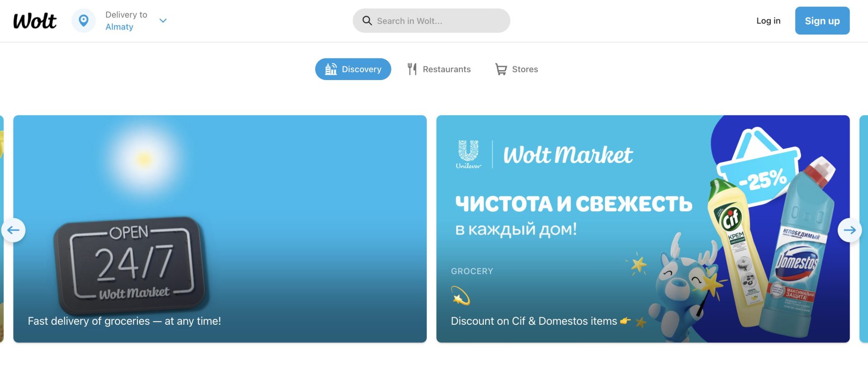Click the Stores shopping cart icon

click(x=501, y=69)
